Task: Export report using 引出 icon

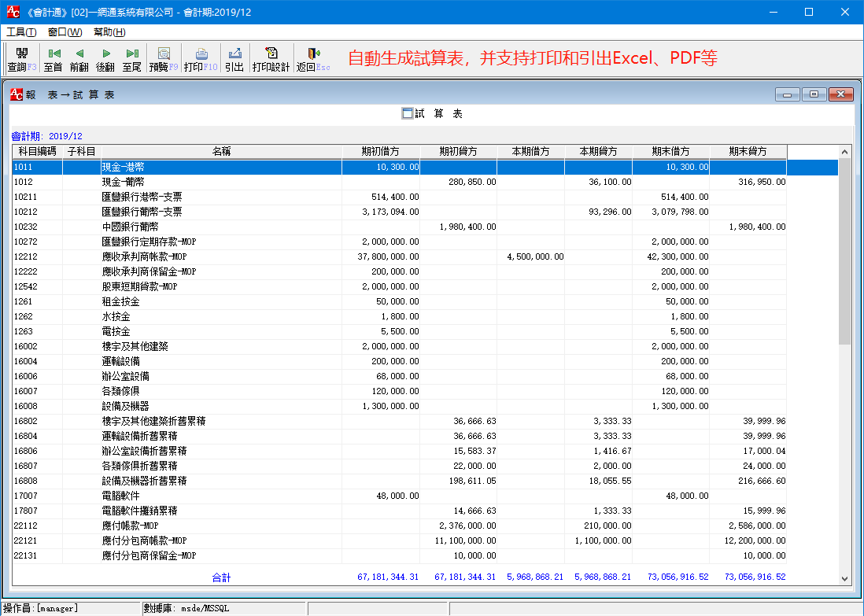Action: [x=234, y=60]
